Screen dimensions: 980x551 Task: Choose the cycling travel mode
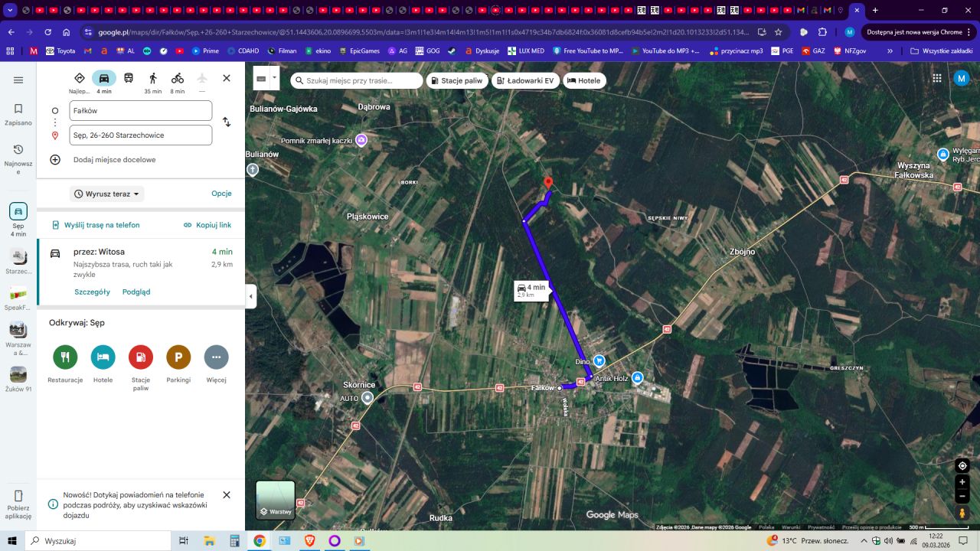point(178,78)
